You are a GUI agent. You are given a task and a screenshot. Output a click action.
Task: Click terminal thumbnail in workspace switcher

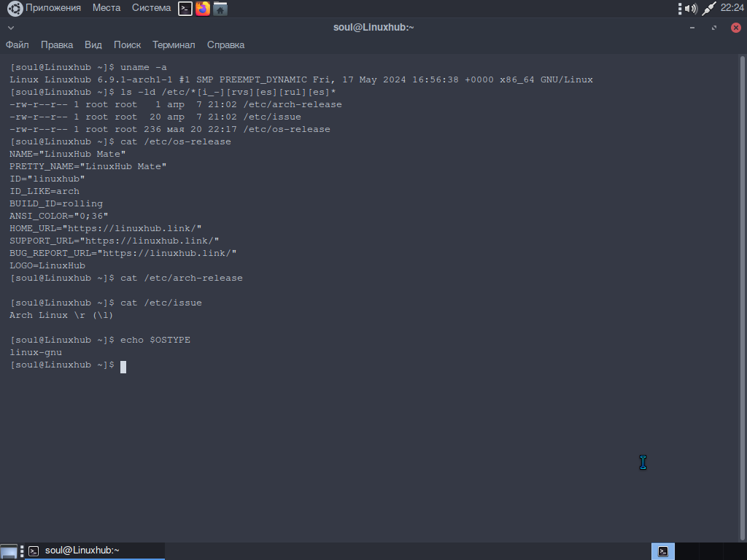(x=662, y=551)
